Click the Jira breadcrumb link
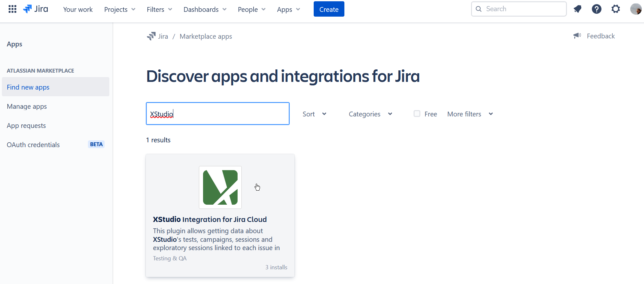The width and height of the screenshot is (644, 284). pos(163,36)
